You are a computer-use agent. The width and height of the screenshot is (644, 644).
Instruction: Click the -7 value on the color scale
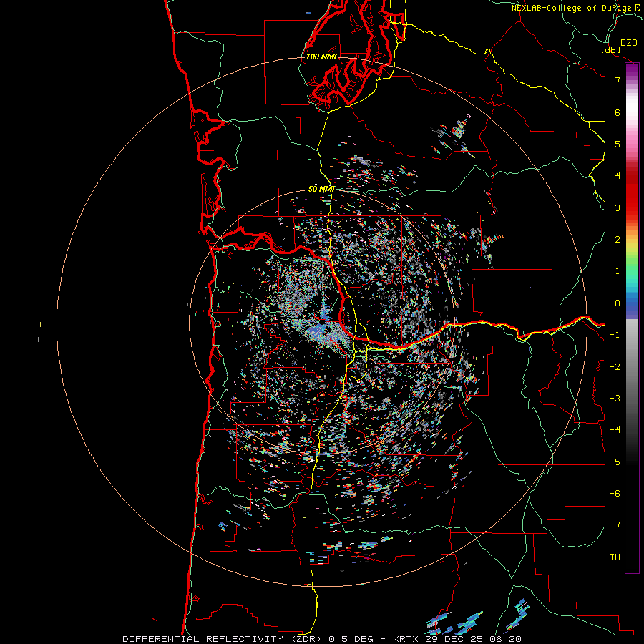pyautogui.click(x=615, y=525)
